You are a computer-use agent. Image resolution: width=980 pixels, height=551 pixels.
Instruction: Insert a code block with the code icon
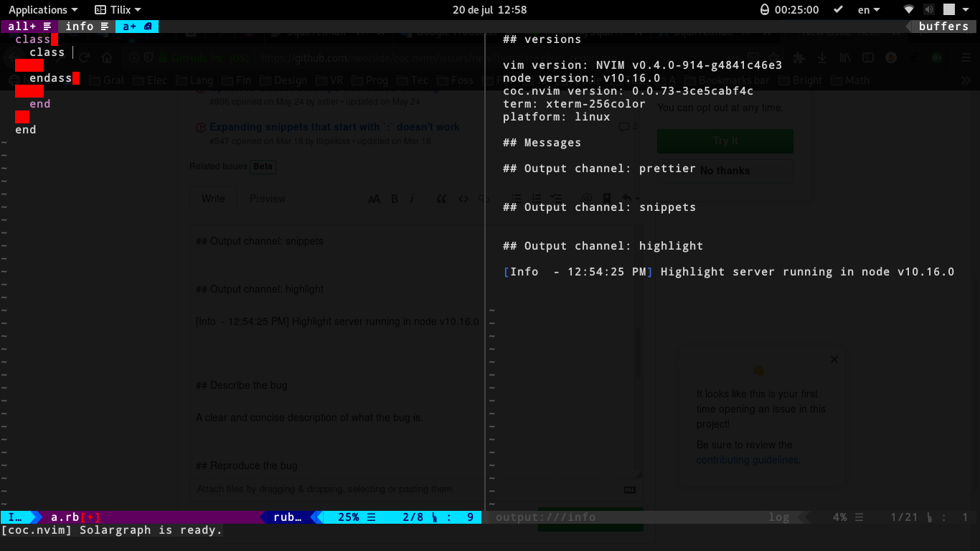tap(463, 199)
